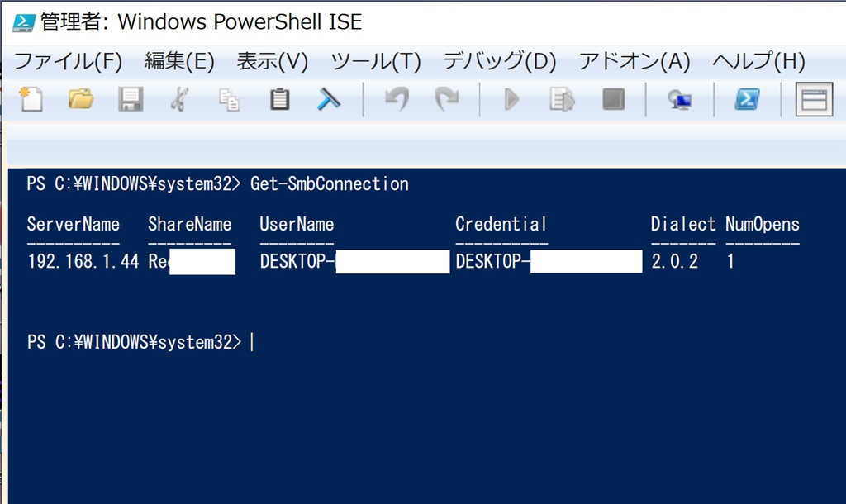Click the Cut scissors icon
846x504 pixels.
179,100
